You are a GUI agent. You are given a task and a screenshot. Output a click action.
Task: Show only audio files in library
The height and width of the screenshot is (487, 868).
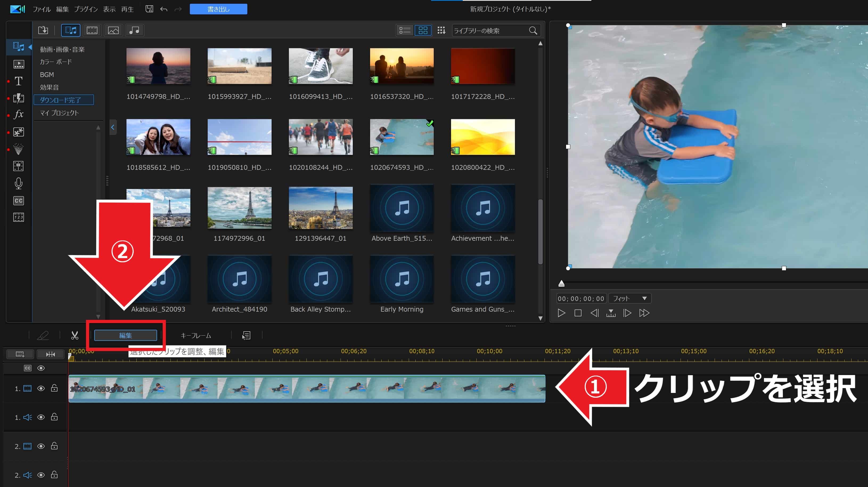click(x=134, y=30)
